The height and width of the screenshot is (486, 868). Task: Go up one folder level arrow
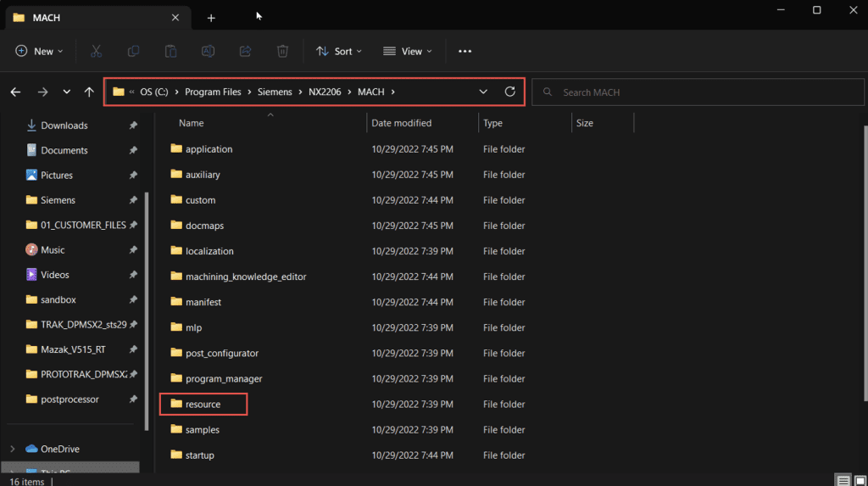(x=89, y=92)
